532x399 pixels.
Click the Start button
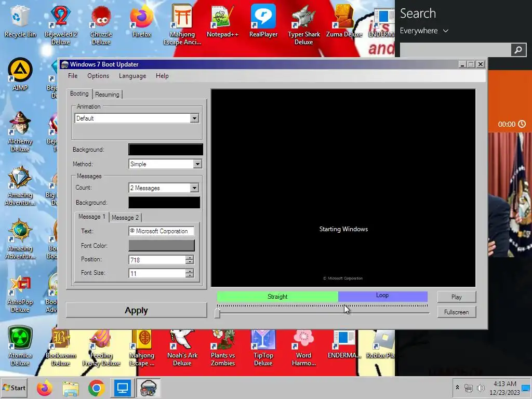point(14,388)
